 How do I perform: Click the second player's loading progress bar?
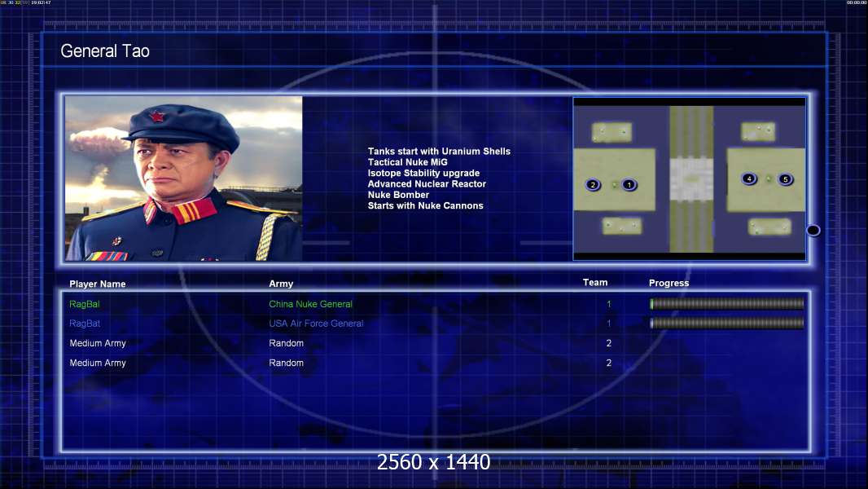point(727,323)
